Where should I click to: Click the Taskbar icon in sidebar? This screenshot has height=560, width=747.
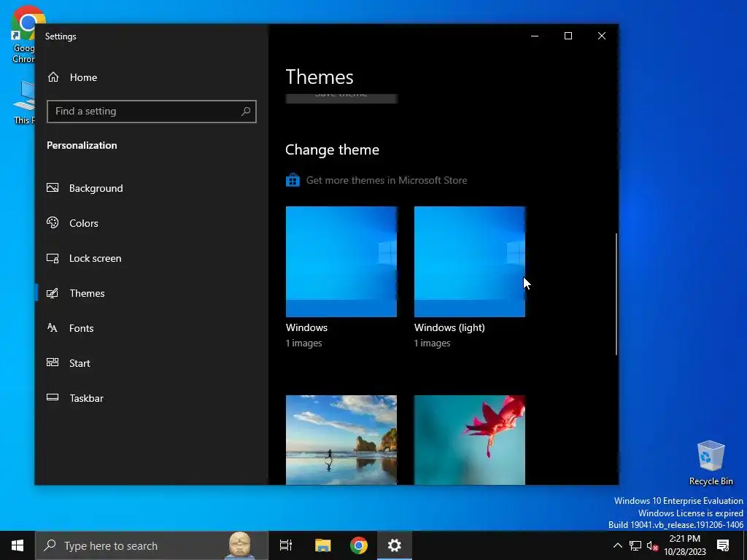pyautogui.click(x=53, y=397)
